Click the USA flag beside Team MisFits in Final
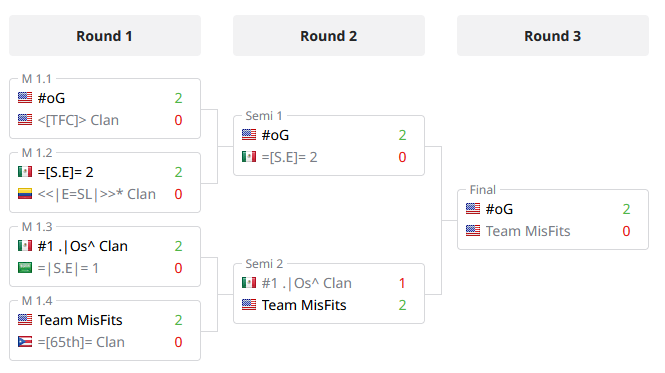 pyautogui.click(x=473, y=231)
